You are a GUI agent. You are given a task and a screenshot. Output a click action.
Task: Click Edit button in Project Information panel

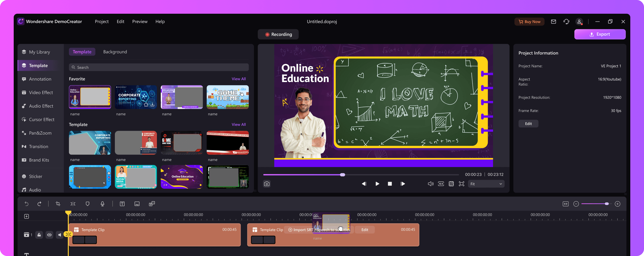tap(528, 123)
